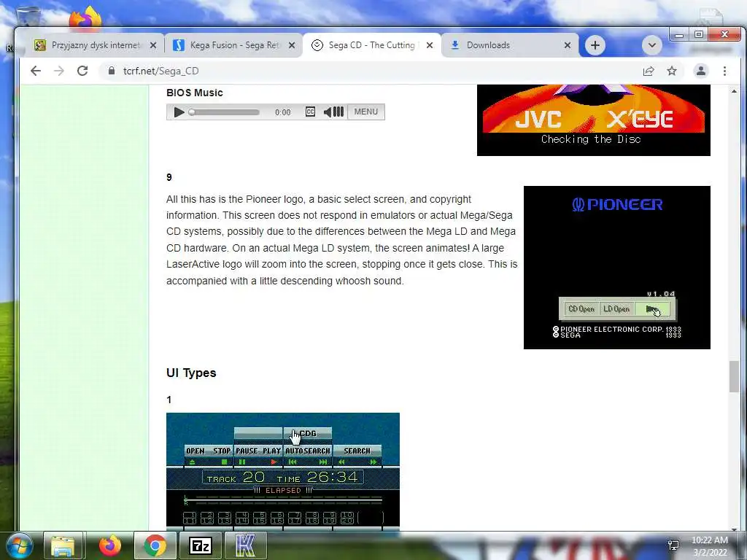This screenshot has height=560, width=747.
Task: Close the Downloads tab
Action: [567, 45]
